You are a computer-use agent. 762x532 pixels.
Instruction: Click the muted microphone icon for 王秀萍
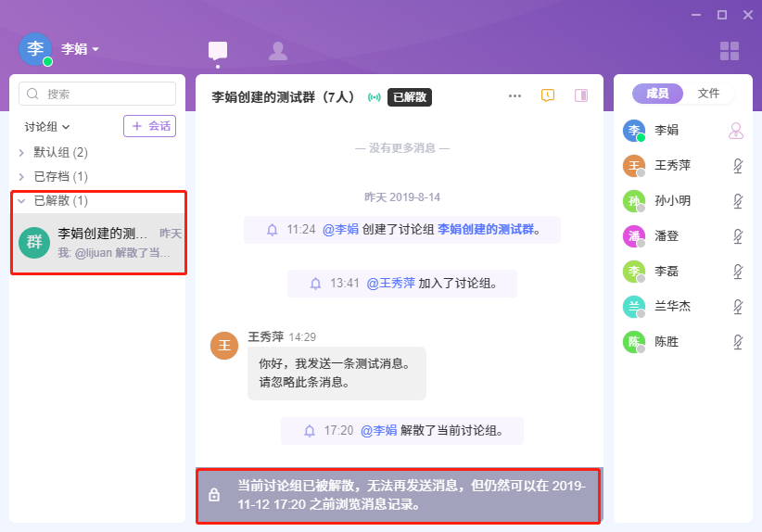coord(738,166)
